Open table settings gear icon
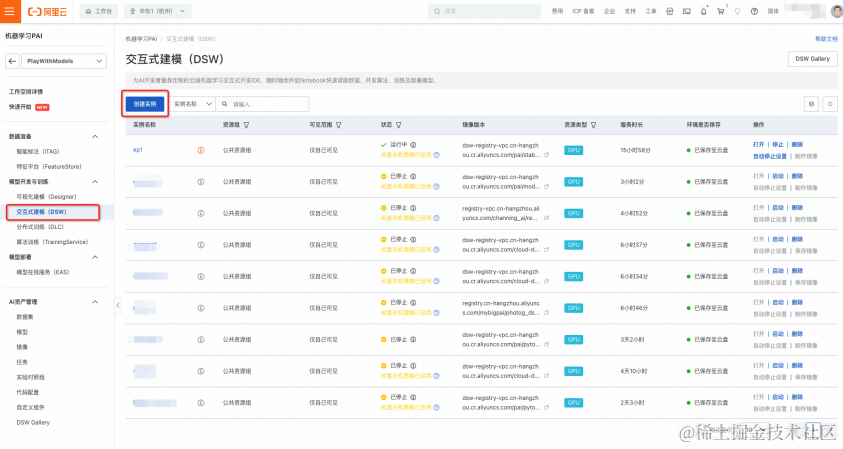843x449 pixels. click(x=811, y=104)
